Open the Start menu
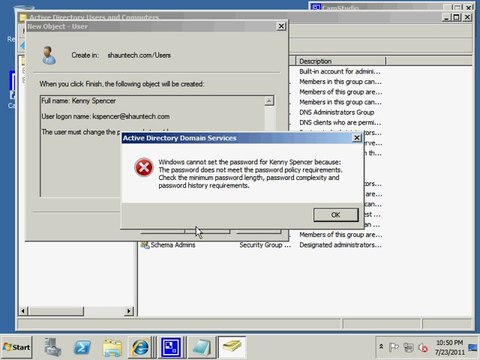Image resolution: width=480 pixels, height=360 pixels. pyautogui.click(x=16, y=347)
